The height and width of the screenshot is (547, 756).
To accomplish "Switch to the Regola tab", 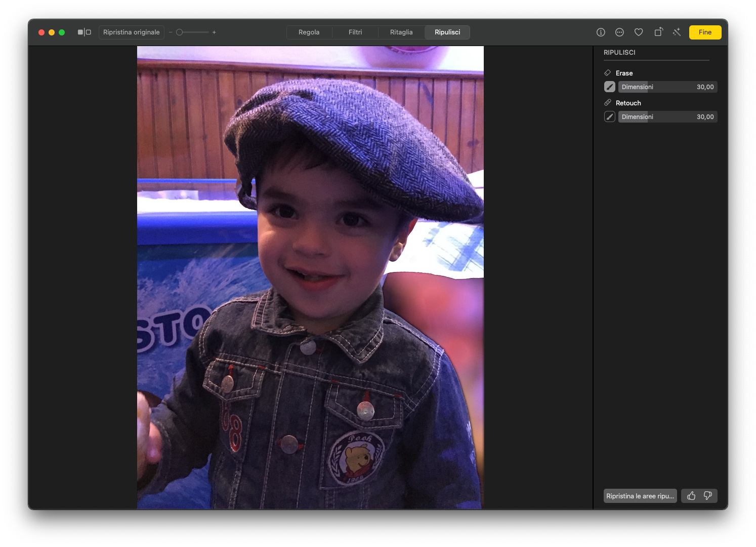I will tap(309, 32).
